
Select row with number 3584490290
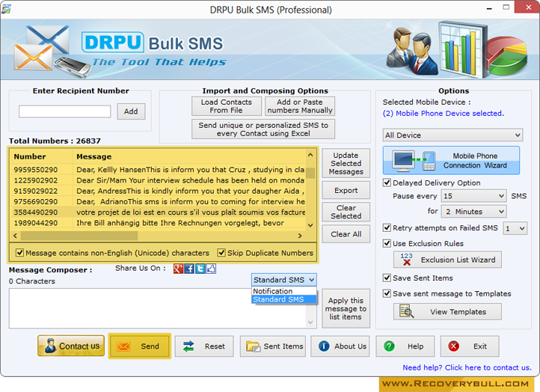pos(159,212)
